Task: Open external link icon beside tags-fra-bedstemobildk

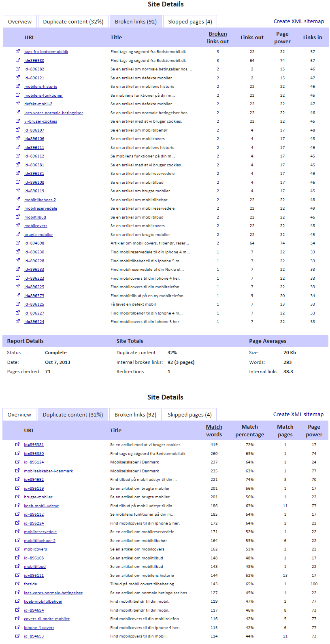Action: [x=18, y=51]
